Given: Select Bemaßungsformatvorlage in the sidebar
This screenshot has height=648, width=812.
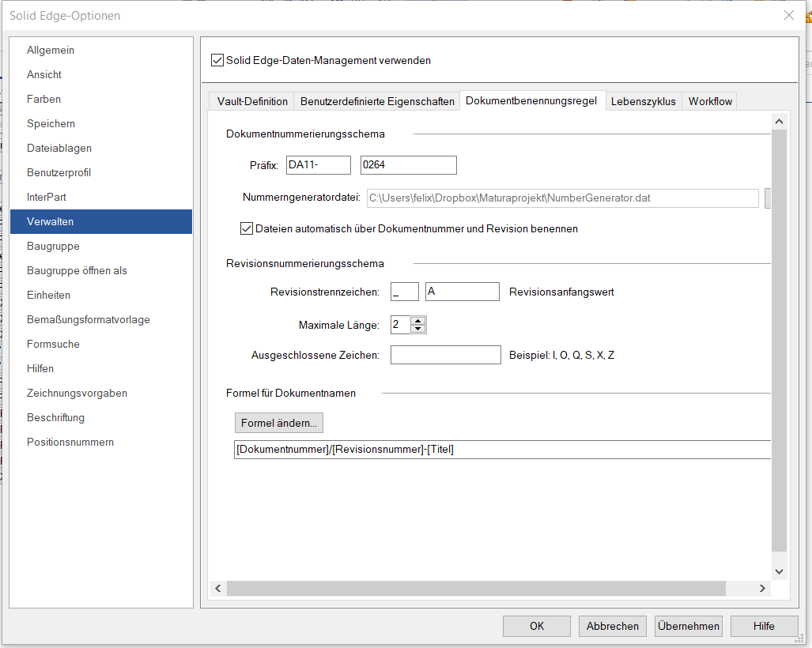Looking at the screenshot, I should coord(101,320).
